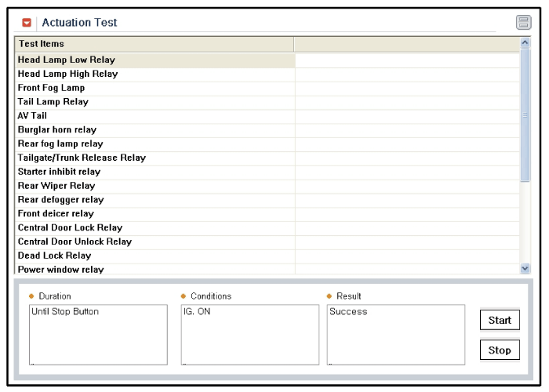This screenshot has width=549, height=392.
Task: Click inside the Duration text box
Action: coord(98,335)
